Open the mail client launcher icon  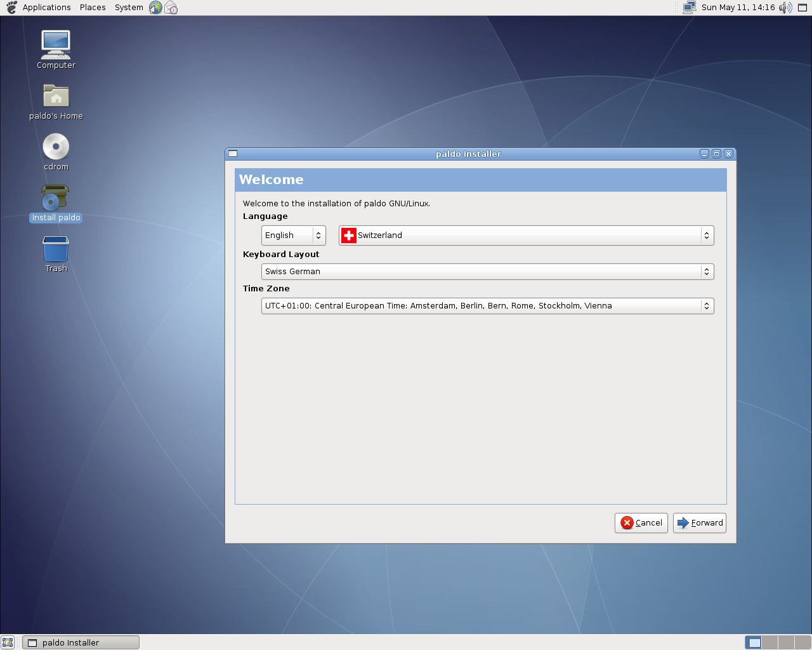[171, 8]
